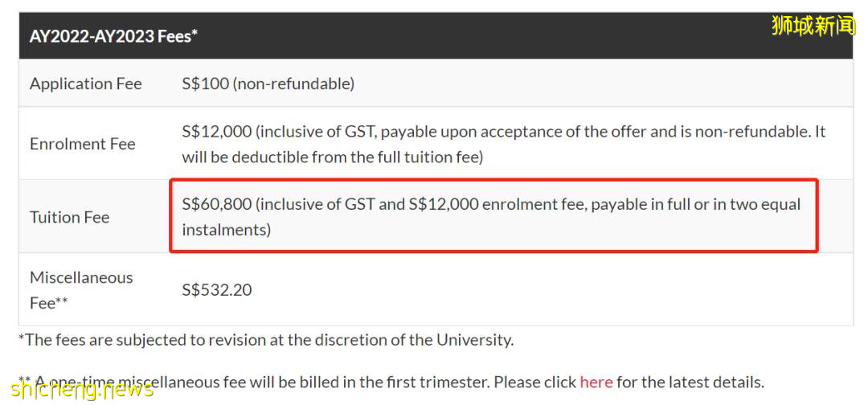Image resolution: width=868 pixels, height=405 pixels.
Task: Click the 狮城新闻 watermark logo
Action: 813,26
